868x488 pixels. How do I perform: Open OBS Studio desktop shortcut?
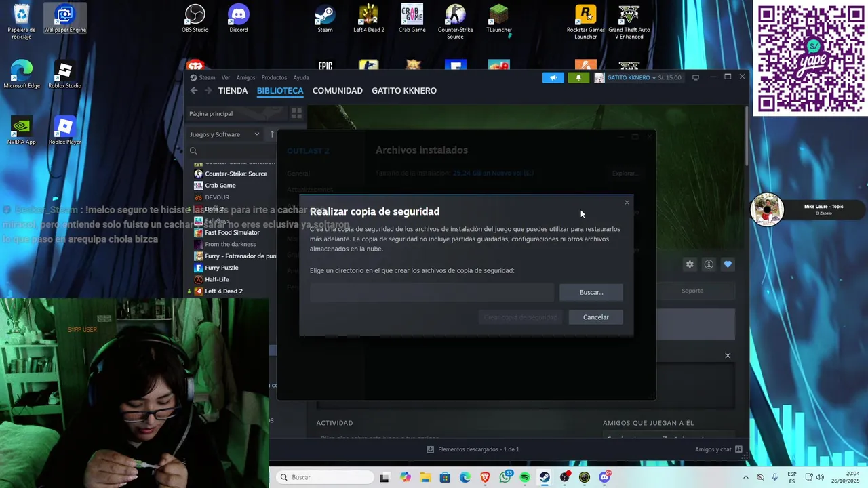pyautogui.click(x=195, y=19)
